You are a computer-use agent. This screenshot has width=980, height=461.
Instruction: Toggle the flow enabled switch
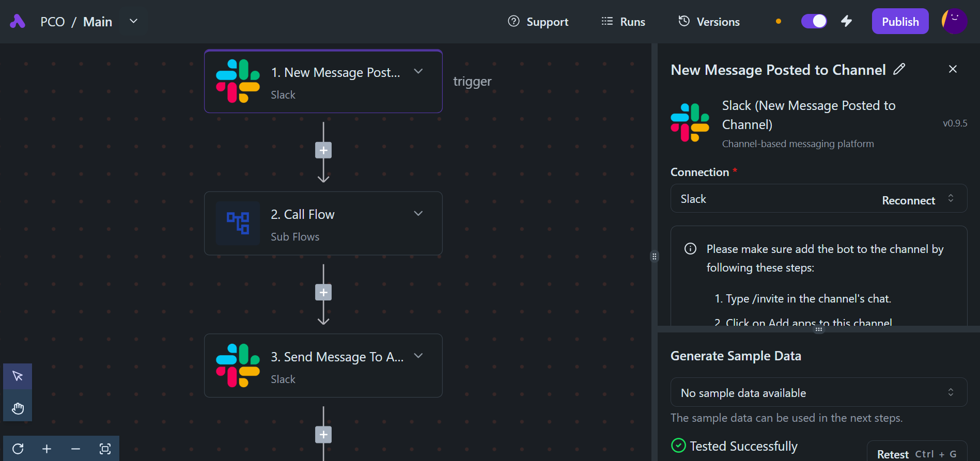coord(814,21)
